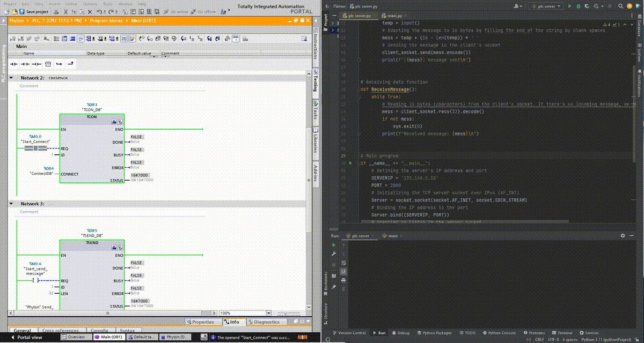Click the Go online icon in TIA toolbar
The width and height of the screenshot is (644, 343).
(x=176, y=11)
